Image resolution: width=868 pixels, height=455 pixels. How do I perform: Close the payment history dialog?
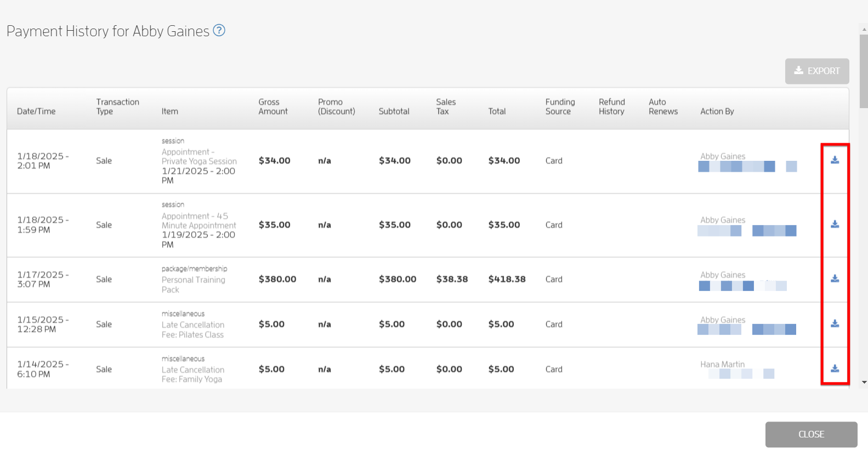coord(811,434)
